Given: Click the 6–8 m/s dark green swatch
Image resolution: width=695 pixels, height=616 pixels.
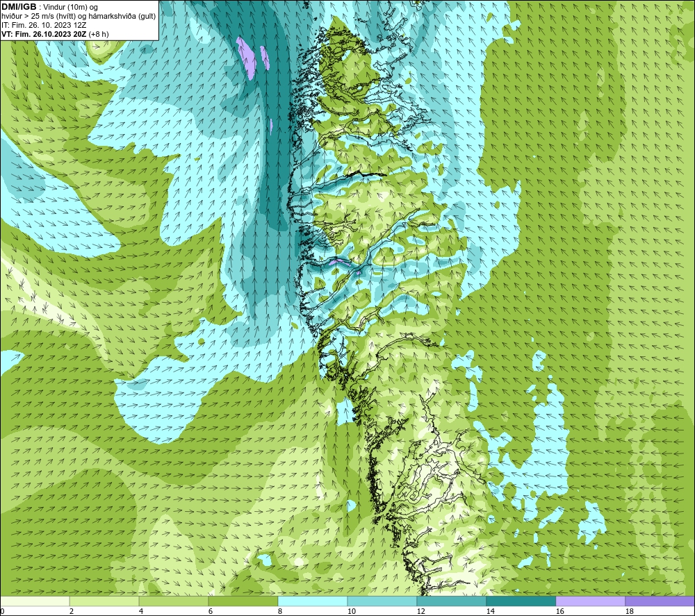Looking at the screenshot, I should tap(243, 601).
